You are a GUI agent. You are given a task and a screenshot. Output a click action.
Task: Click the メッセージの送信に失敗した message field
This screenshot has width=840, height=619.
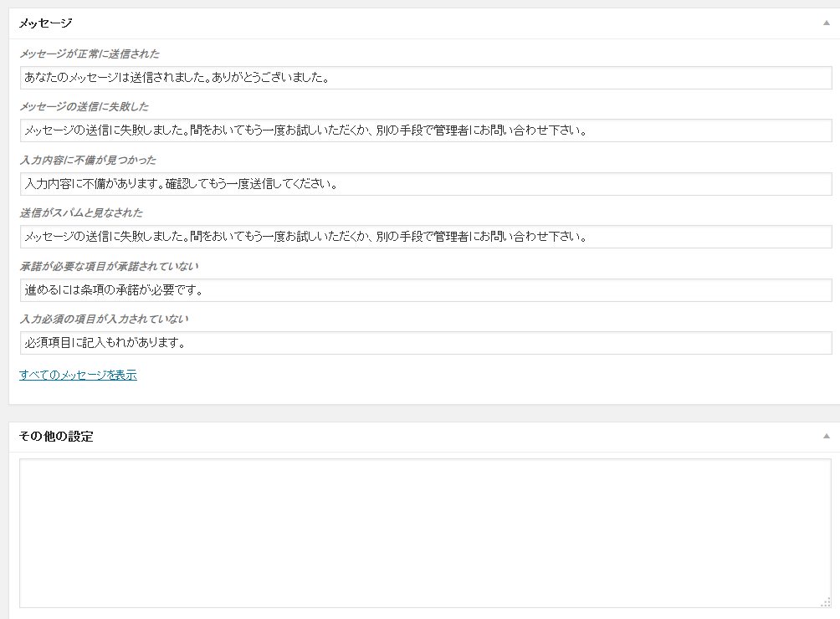point(426,130)
